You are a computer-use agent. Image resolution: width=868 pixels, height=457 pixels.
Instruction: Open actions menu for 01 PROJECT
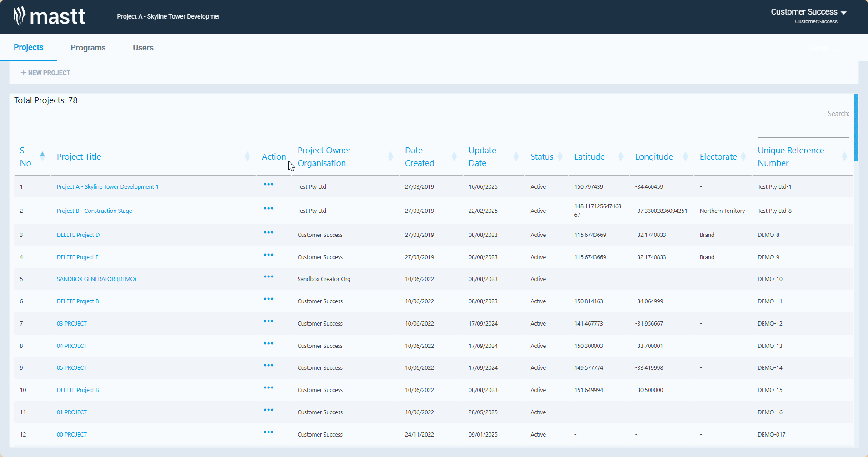pyautogui.click(x=269, y=410)
